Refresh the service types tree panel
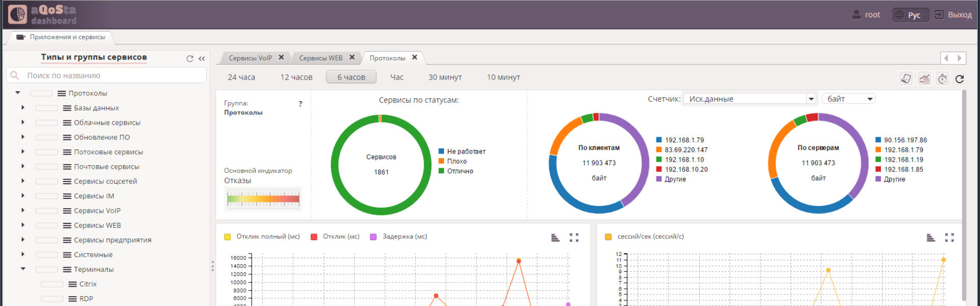Screen dimensions: 980x306 coord(190,59)
